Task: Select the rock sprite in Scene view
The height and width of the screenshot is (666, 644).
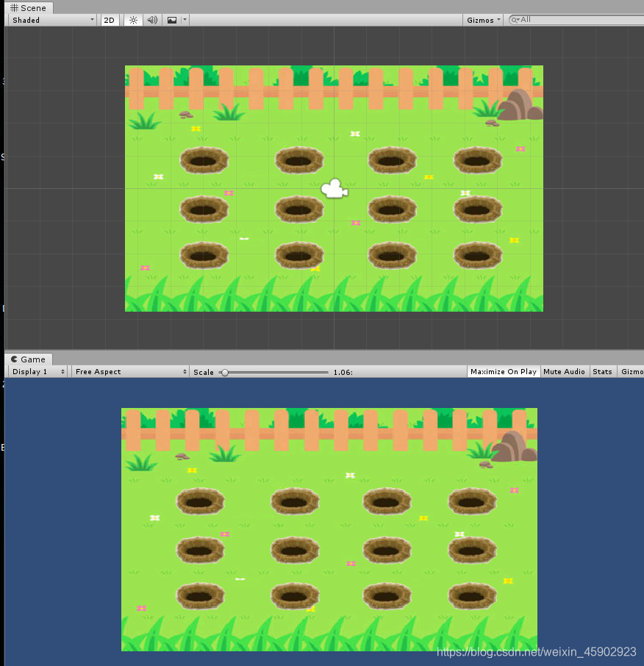Action: coord(520,104)
